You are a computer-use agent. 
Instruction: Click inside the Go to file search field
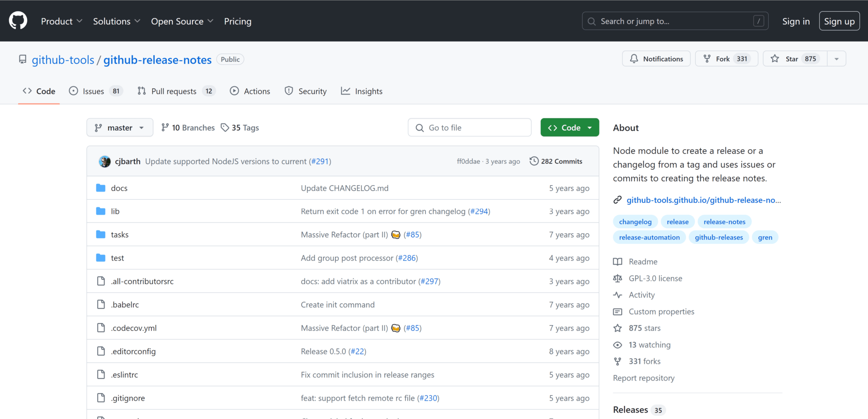click(x=469, y=127)
